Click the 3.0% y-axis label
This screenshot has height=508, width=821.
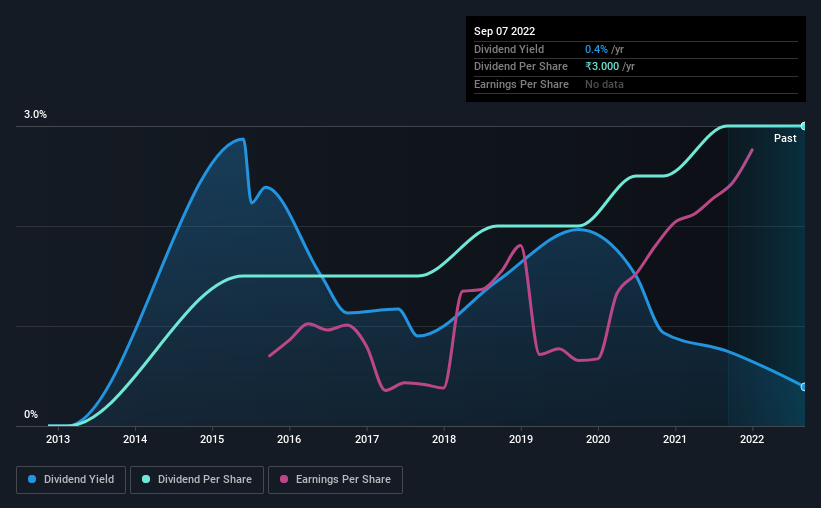[35, 114]
